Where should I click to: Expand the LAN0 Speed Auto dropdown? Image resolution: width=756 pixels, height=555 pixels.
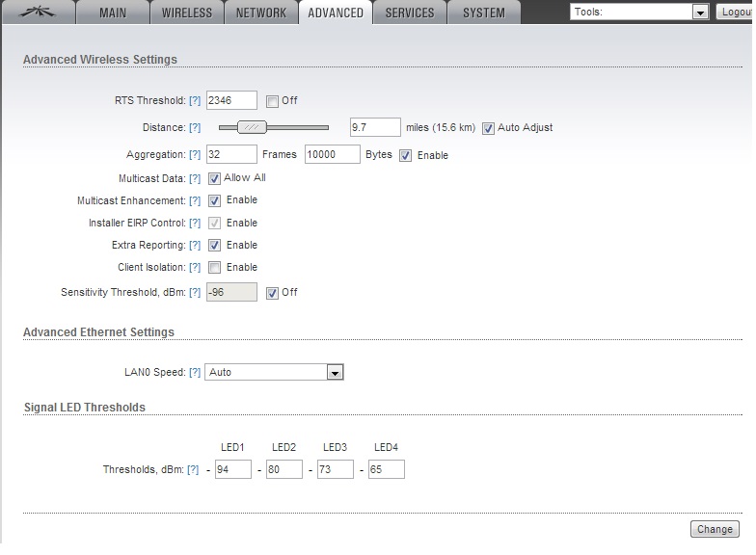pyautogui.click(x=274, y=372)
